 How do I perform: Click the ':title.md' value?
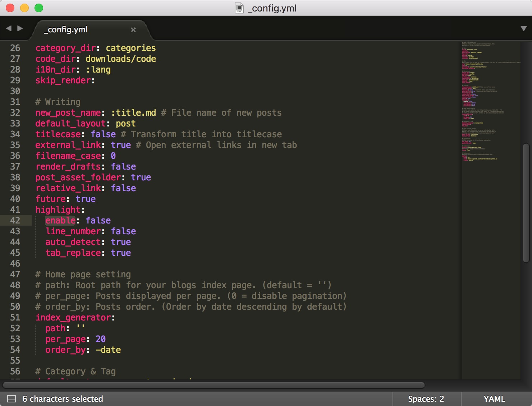133,112
